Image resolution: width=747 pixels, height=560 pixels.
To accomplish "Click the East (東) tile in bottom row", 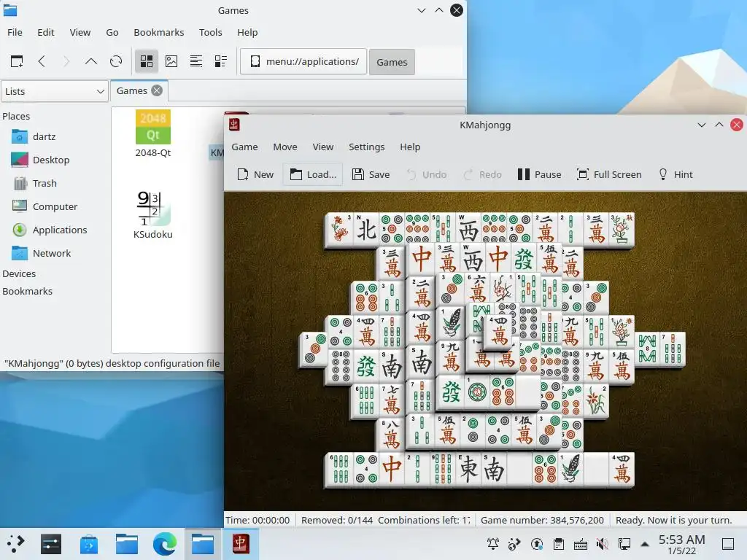I will click(469, 469).
